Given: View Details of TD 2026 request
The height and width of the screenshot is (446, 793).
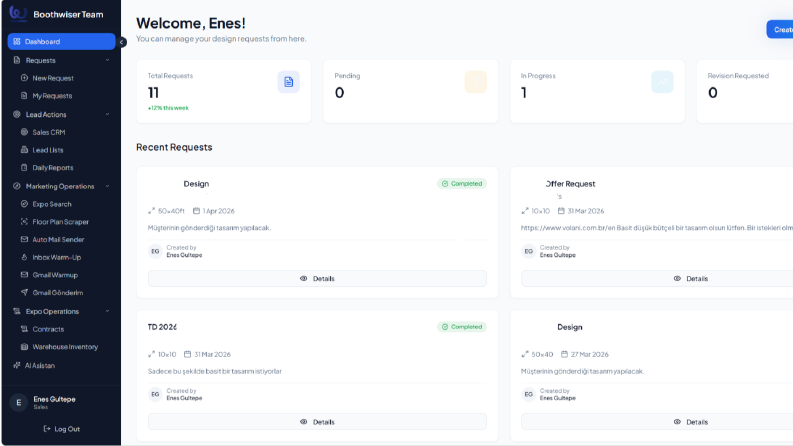Looking at the screenshot, I should 317,422.
